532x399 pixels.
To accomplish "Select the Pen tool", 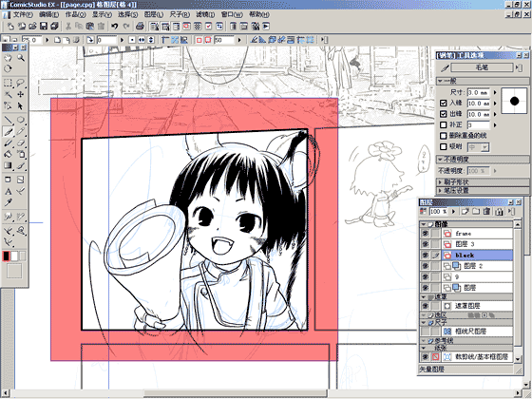I will [8, 132].
